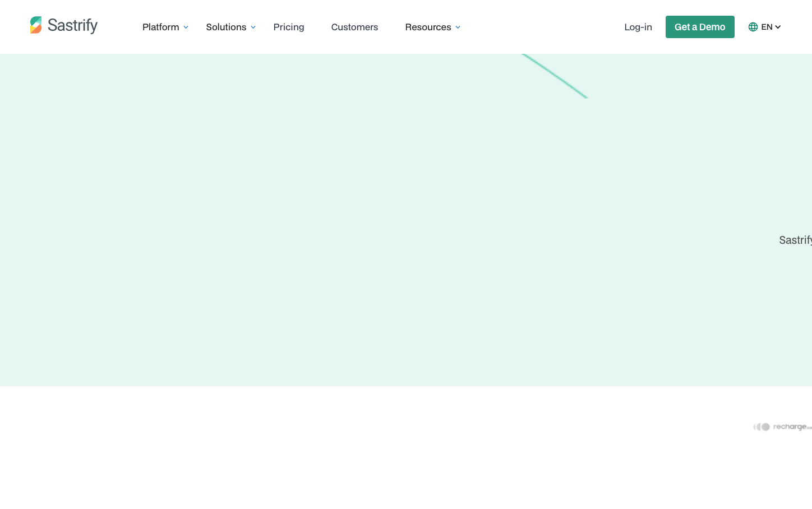Go to the Pricing page
This screenshot has height=509, width=812.
pyautogui.click(x=289, y=27)
